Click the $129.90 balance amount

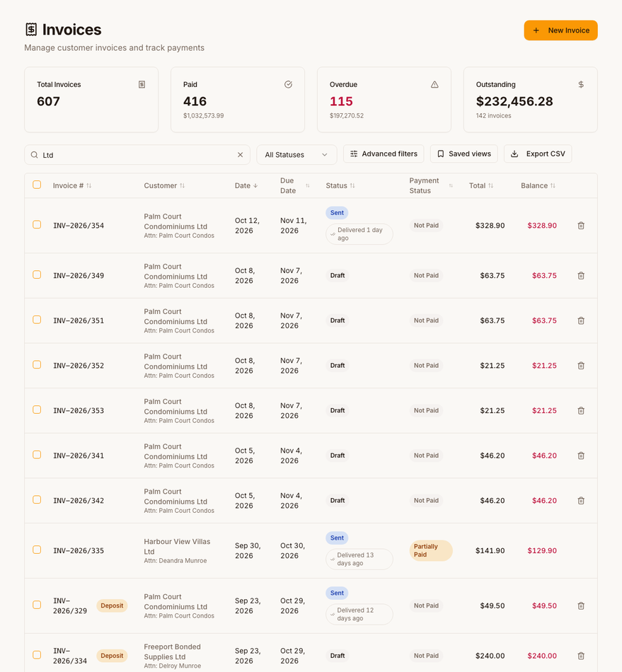tap(542, 551)
